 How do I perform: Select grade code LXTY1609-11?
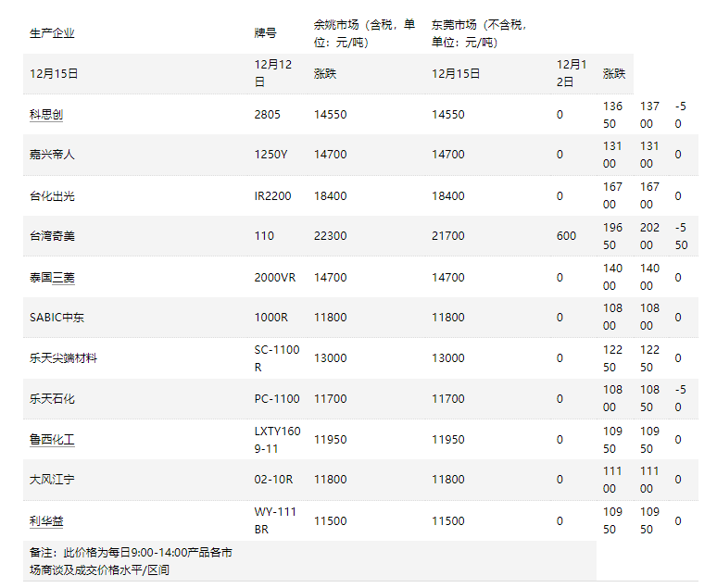[x=277, y=440]
